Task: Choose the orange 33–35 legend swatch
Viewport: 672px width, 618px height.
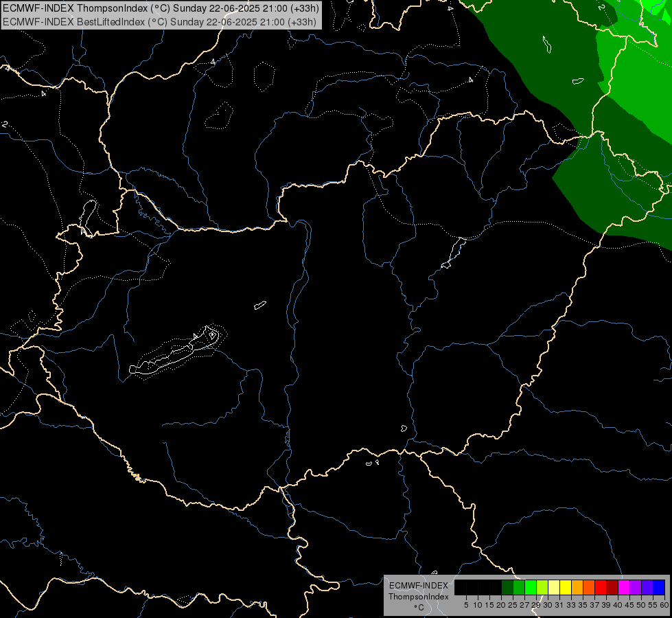Action: 577,587
